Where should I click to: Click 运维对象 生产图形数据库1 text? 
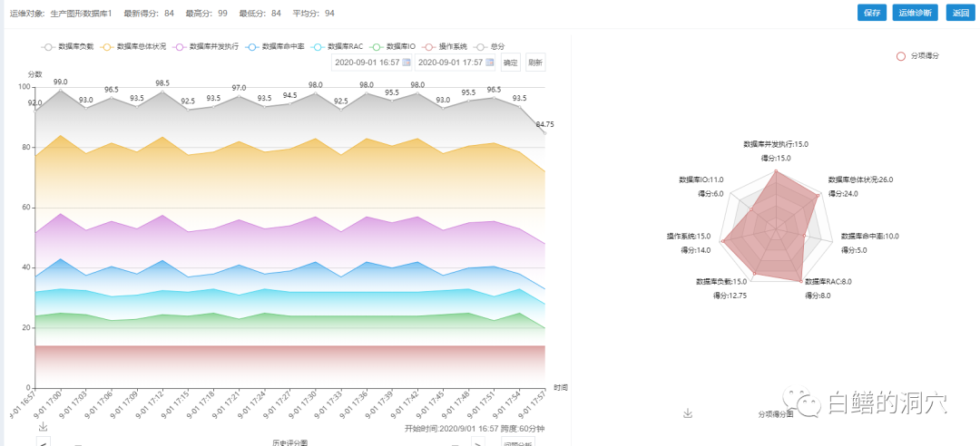[x=61, y=13]
